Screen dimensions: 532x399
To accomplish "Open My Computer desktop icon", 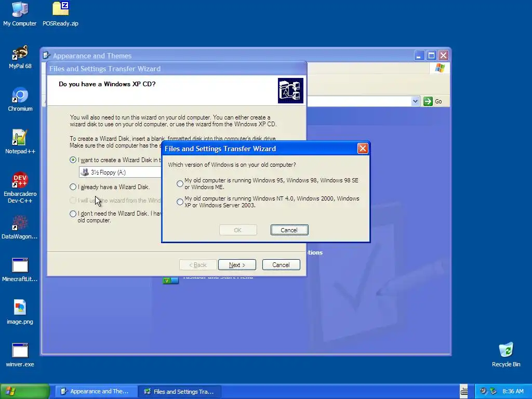I will tap(20, 14).
